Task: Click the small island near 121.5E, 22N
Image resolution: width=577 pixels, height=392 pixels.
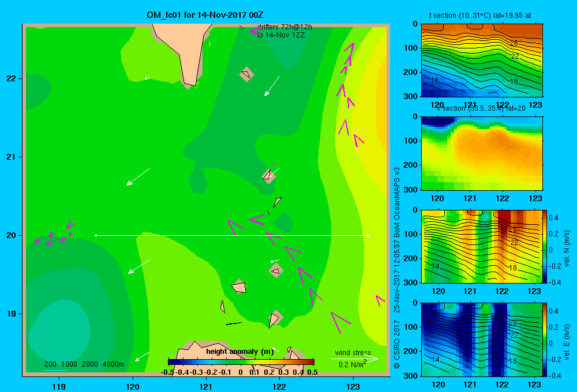Action: [246, 74]
